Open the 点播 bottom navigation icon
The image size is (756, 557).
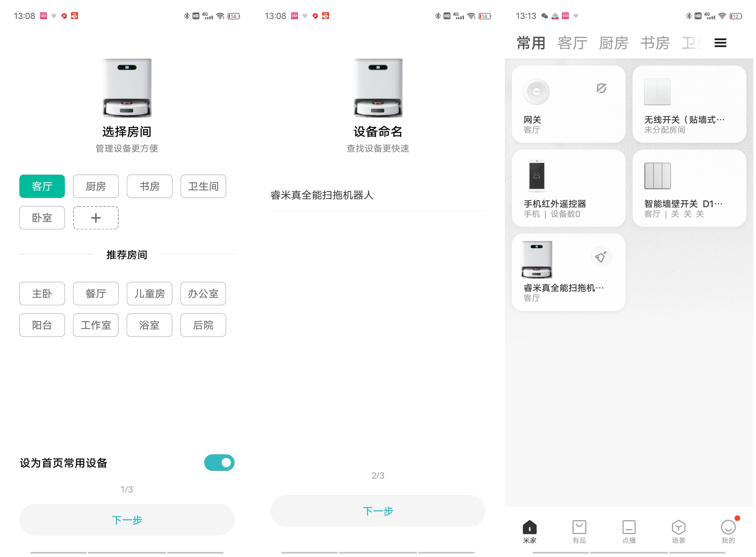(x=629, y=527)
